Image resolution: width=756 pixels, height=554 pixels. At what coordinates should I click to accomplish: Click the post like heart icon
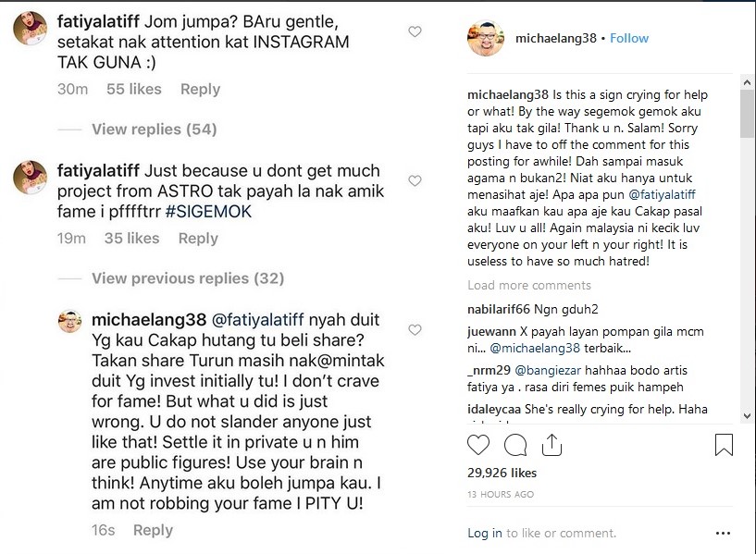pos(478,445)
